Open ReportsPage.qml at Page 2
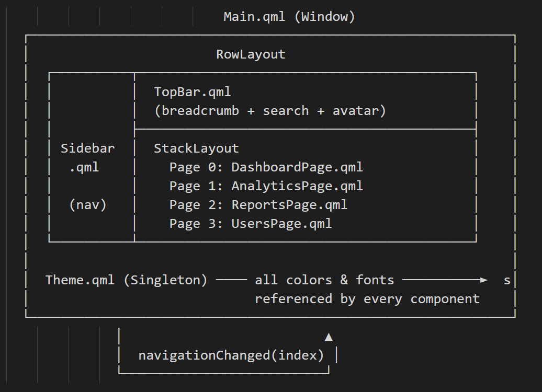The width and height of the screenshot is (542, 392). (x=258, y=204)
